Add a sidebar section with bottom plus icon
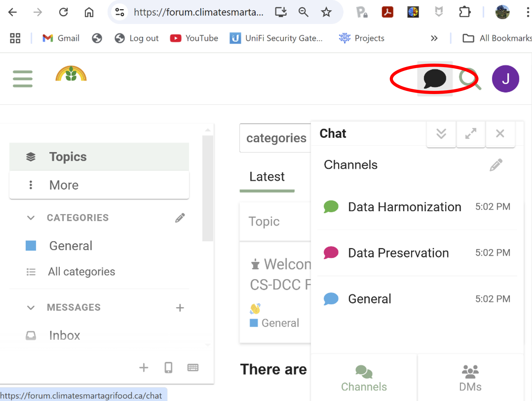Image resolution: width=532 pixels, height=401 pixels. point(144,367)
